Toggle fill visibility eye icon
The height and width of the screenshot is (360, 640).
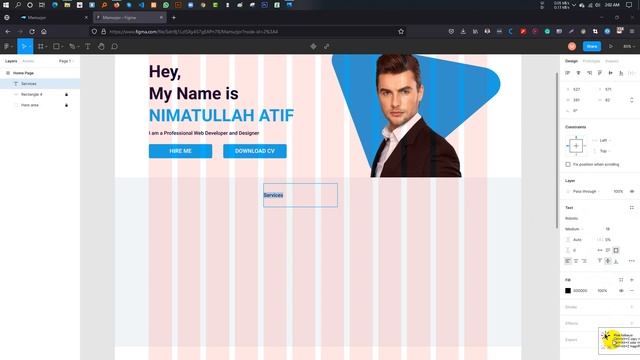[621, 291]
